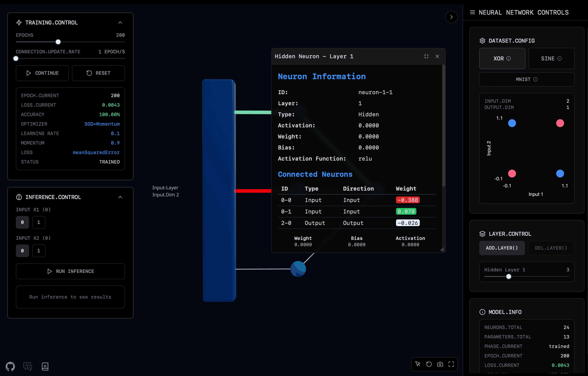The image size is (588, 376).
Task: Click ADD.LAYER() in Layer Control
Action: (502, 248)
